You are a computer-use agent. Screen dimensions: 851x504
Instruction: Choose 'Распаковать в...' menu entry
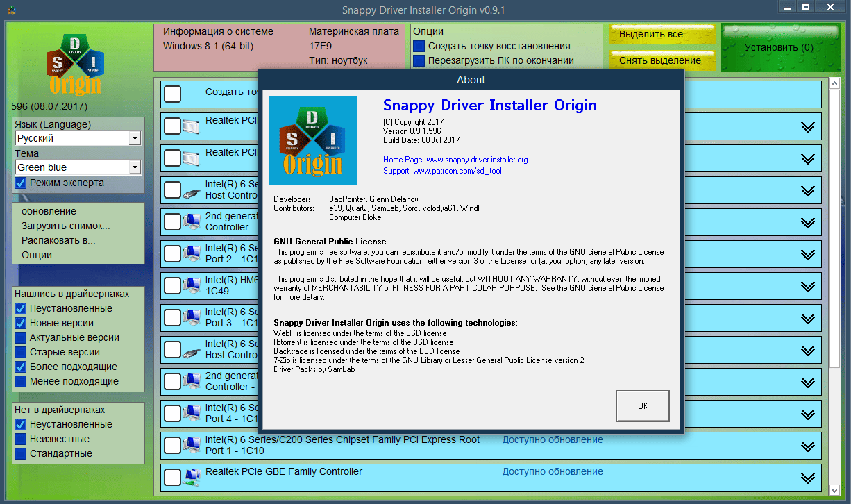coord(58,240)
